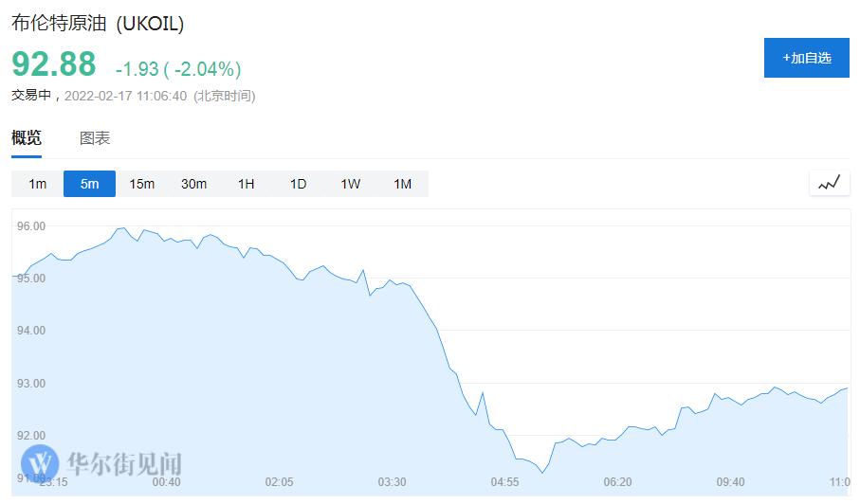Click the 92.88 current price
Image resolution: width=860 pixels, height=504 pixels.
54,64
